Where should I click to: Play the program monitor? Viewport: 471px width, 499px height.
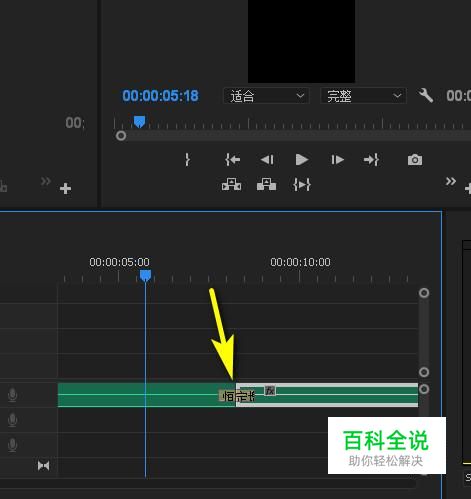tap(302, 160)
